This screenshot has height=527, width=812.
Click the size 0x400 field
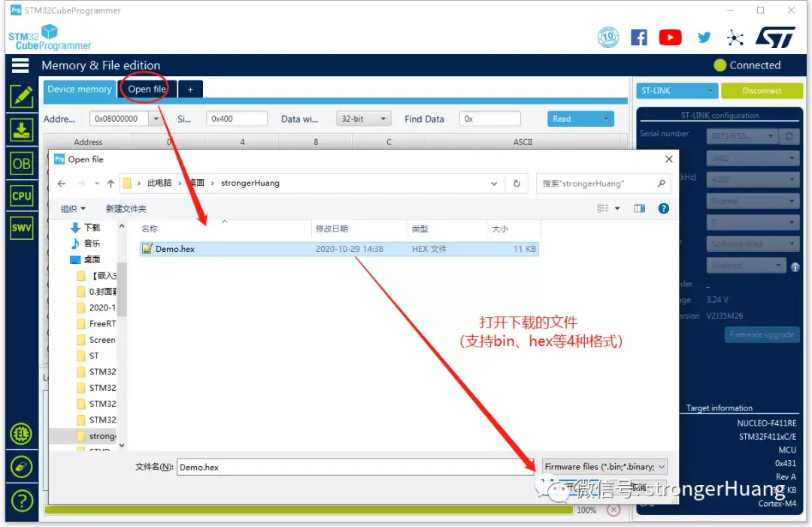tap(237, 119)
